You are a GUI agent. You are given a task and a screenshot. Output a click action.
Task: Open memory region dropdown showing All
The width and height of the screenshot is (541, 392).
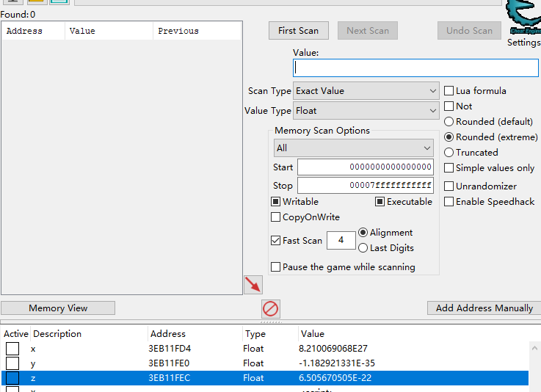point(353,148)
